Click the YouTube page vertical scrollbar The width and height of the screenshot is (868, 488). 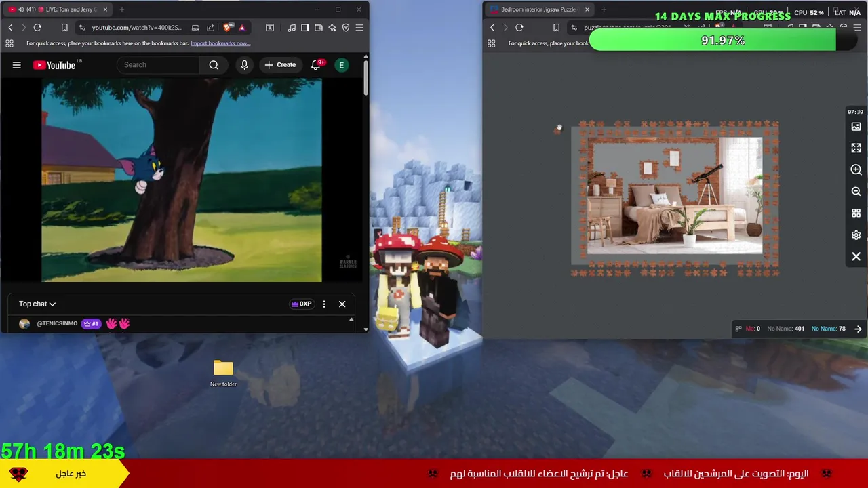click(x=366, y=78)
